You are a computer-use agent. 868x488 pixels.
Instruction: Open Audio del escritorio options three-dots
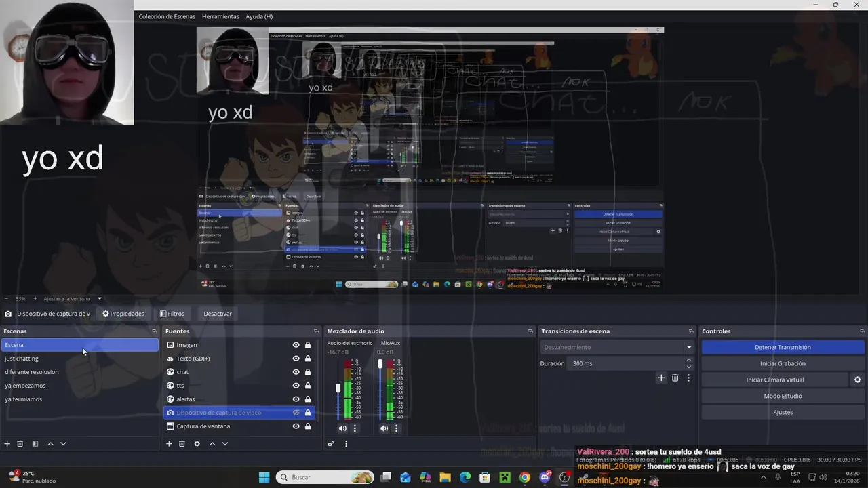(354, 428)
